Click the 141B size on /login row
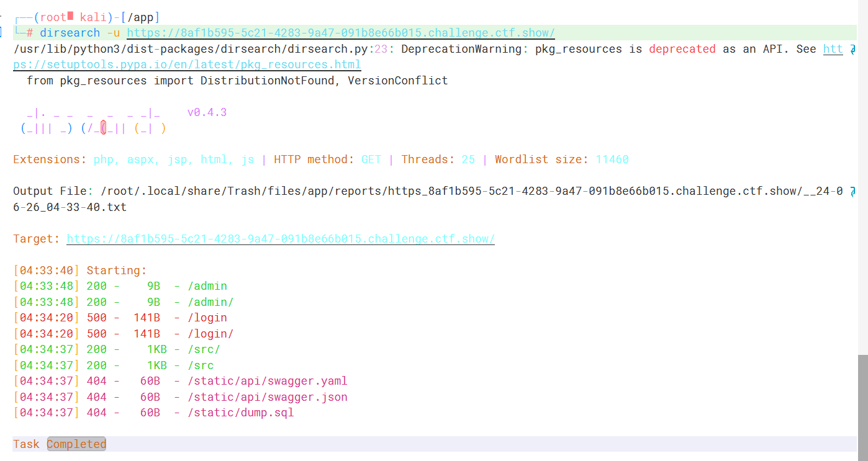Screen dimensions: 868x461 coord(147,318)
